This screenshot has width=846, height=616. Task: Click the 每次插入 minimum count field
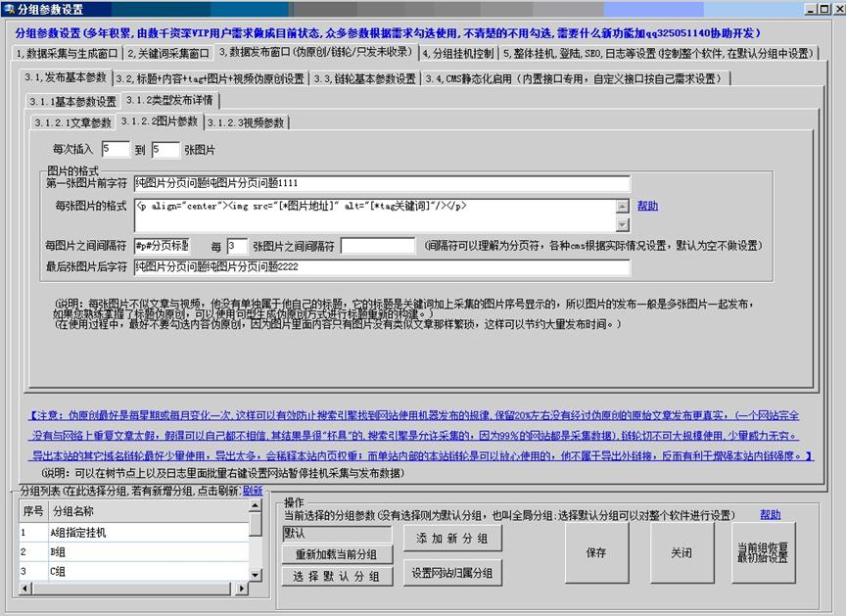pyautogui.click(x=116, y=150)
